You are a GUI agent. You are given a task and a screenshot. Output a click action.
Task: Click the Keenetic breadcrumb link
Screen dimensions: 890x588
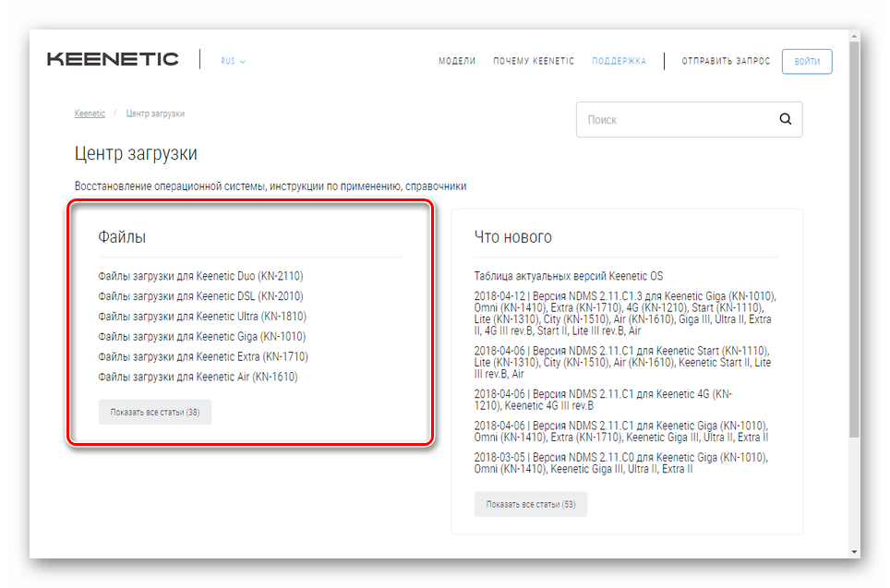tap(90, 114)
